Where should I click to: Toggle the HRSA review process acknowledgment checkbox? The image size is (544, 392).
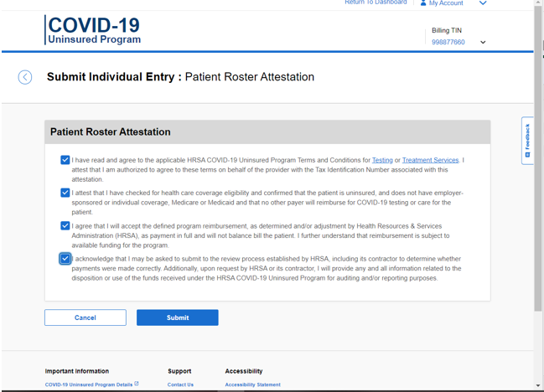click(x=65, y=259)
